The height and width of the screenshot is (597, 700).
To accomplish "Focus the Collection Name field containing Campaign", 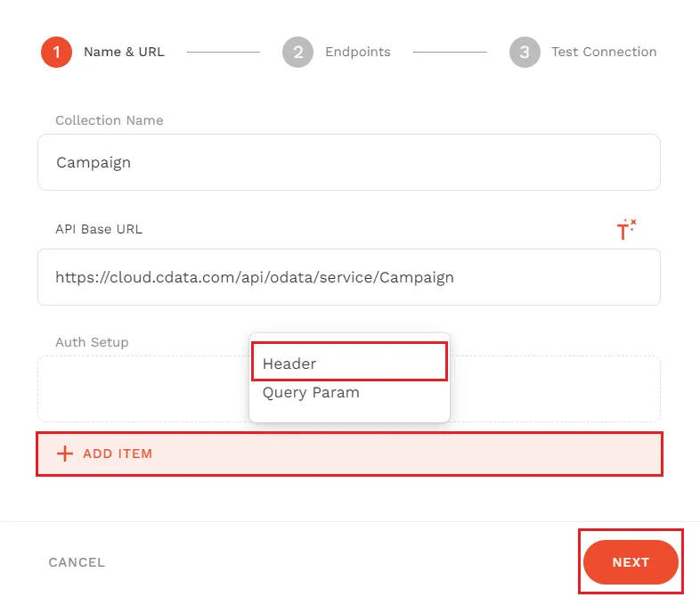I will pos(348,162).
